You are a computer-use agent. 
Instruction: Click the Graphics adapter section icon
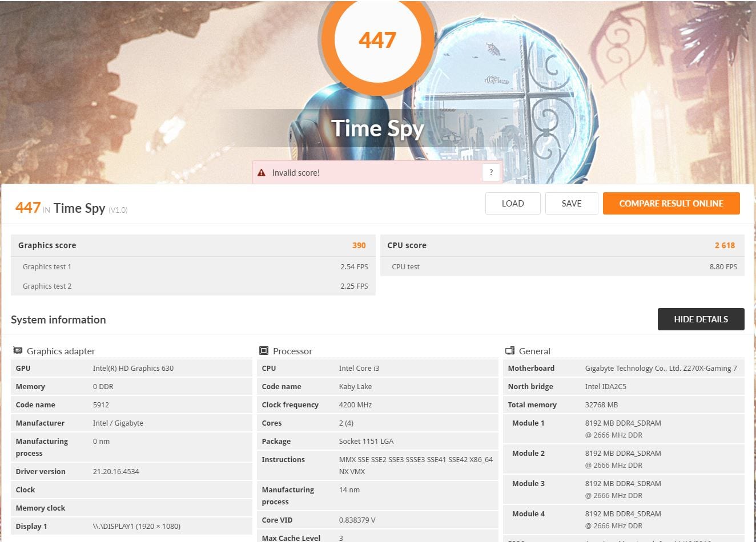pyautogui.click(x=18, y=351)
